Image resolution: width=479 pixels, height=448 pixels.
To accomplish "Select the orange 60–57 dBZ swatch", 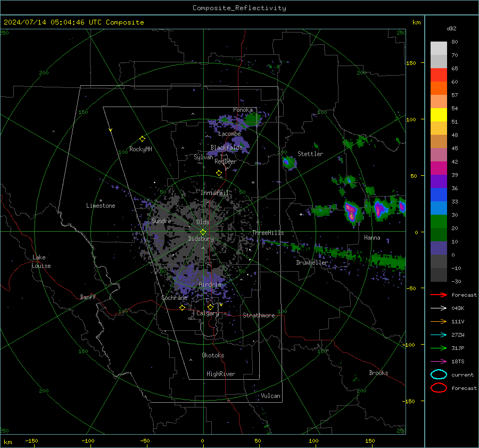I will (439, 88).
